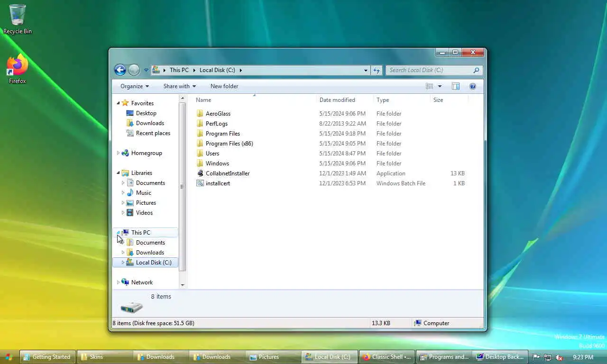Screen dimensions: 607x364
Task: Open the Share with menu
Action: [x=180, y=86]
